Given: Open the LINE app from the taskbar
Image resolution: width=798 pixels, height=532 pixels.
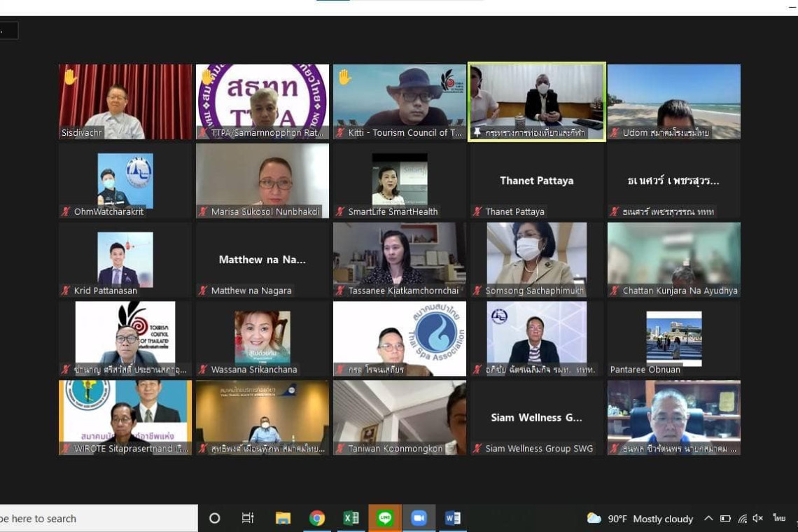Looking at the screenshot, I should pyautogui.click(x=384, y=519).
